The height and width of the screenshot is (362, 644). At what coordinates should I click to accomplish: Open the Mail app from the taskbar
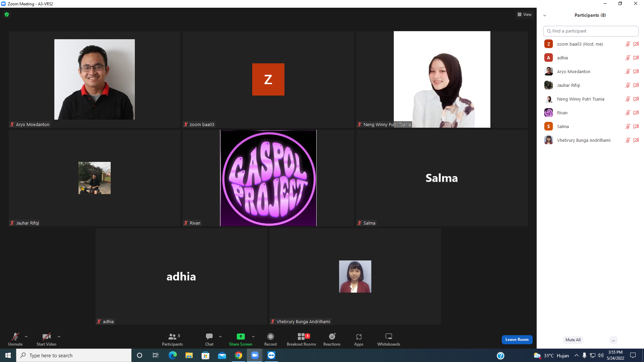tap(222, 355)
